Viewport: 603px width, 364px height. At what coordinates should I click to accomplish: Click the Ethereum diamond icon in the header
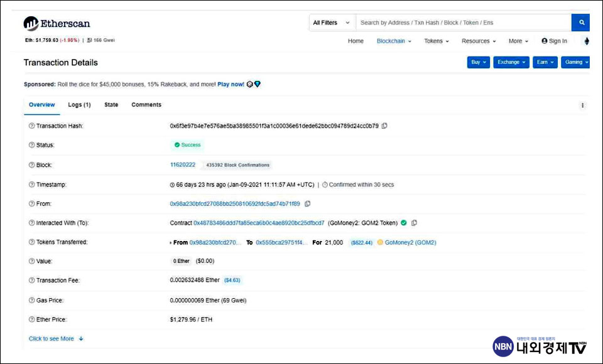586,40
